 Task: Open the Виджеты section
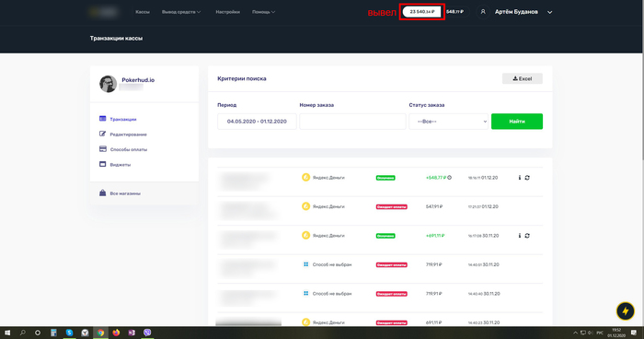(121, 165)
